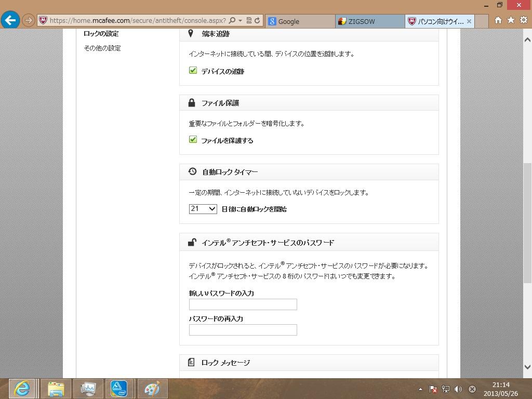Click the 端末追跡 location pin icon
This screenshot has width=532, height=399.
point(191,33)
